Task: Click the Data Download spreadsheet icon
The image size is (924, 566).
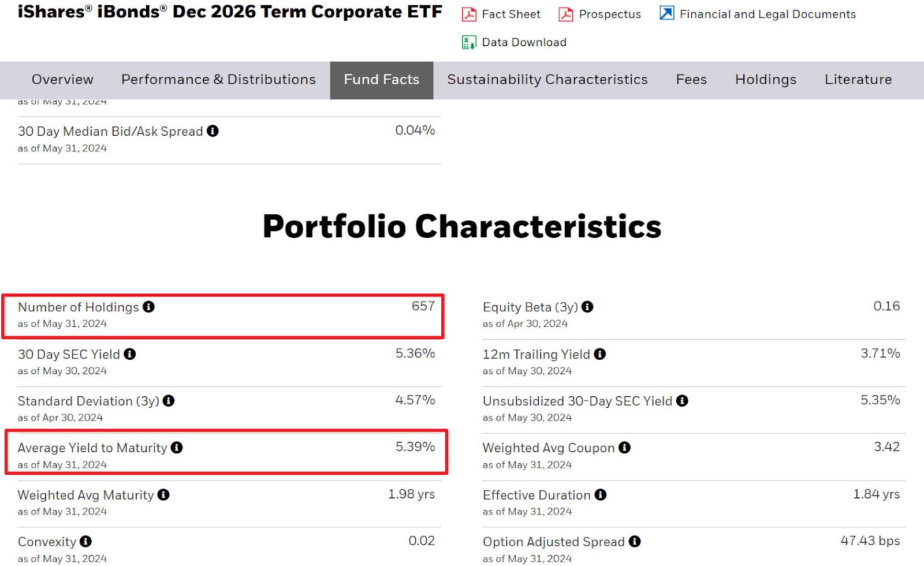Action: pos(469,42)
